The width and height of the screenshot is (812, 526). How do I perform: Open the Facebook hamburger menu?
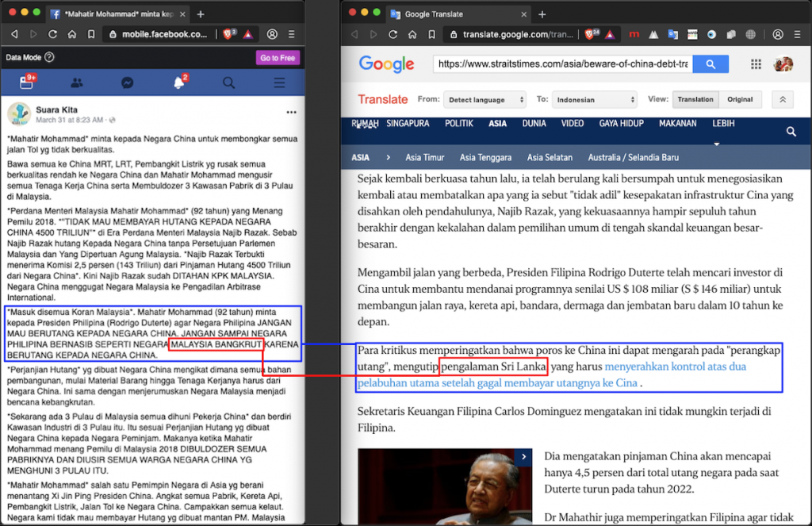(280, 83)
